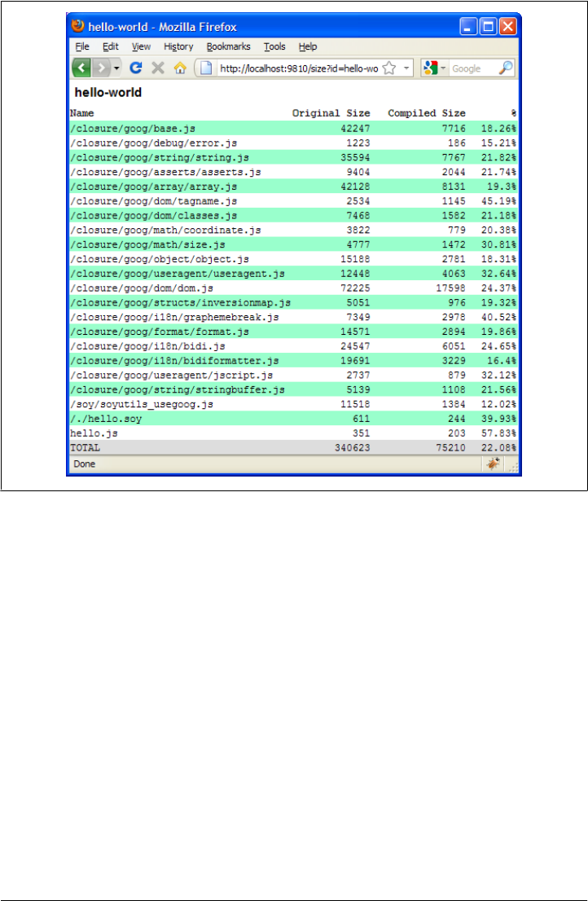
Task: Click base.js original size 42247
Action: [x=355, y=128]
